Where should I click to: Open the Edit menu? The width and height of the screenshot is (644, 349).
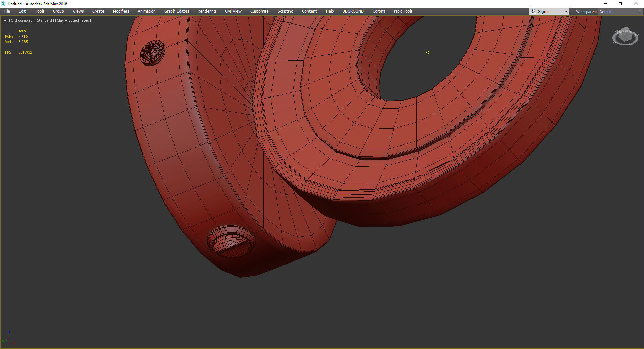point(22,11)
